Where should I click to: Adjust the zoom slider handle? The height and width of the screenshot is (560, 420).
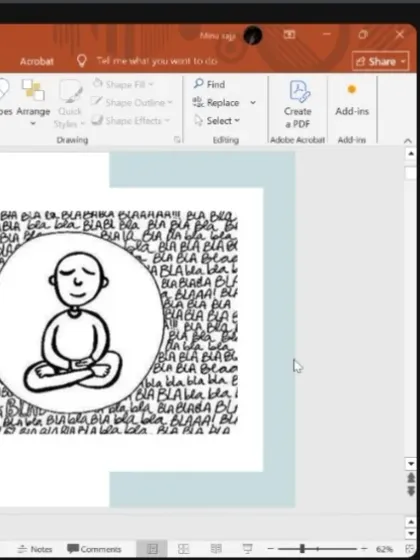pyautogui.click(x=302, y=549)
